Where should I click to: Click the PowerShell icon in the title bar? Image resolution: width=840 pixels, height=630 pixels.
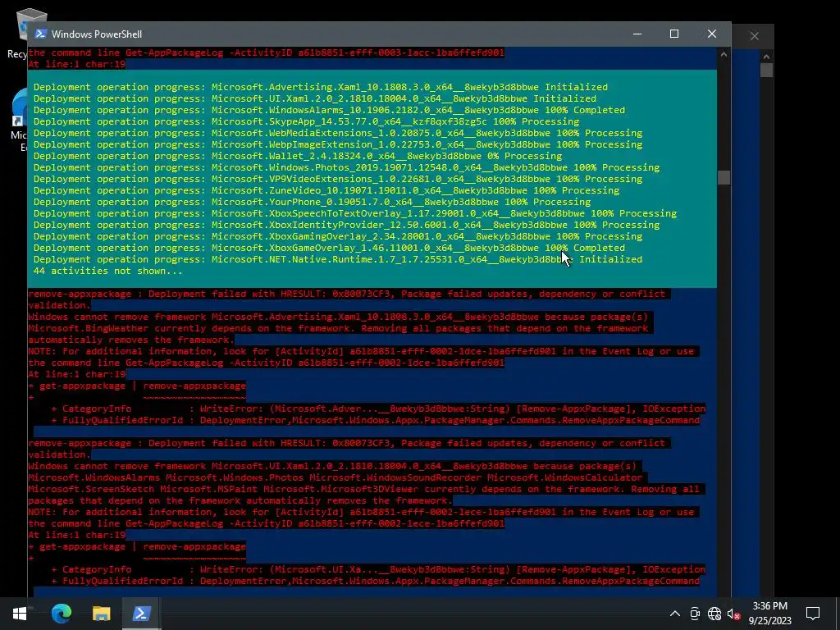[x=40, y=34]
